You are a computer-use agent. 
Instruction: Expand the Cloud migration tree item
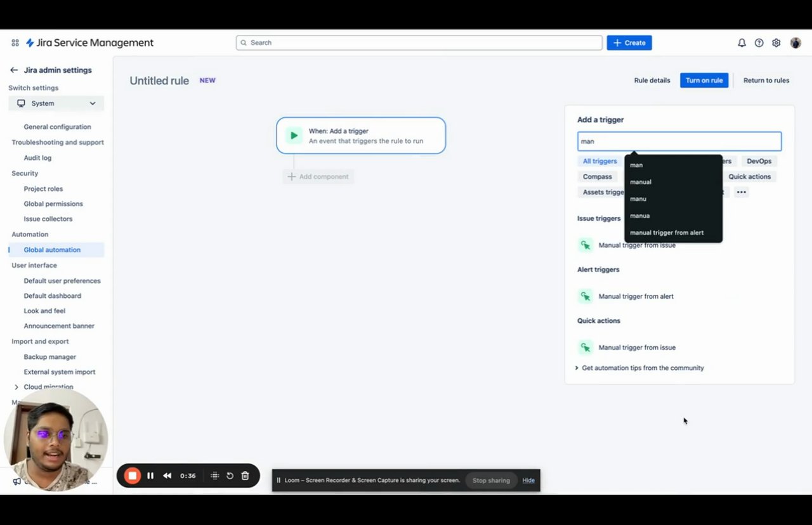(16, 387)
